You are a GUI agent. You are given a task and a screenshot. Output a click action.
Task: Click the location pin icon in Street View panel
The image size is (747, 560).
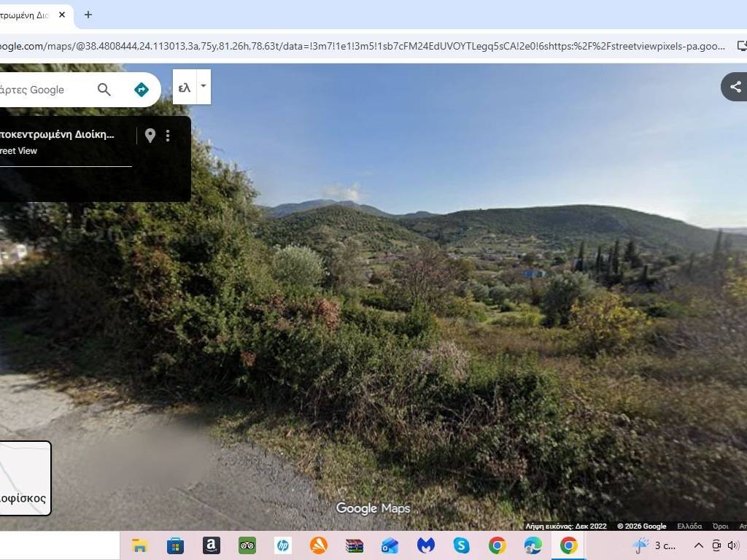pos(150,136)
